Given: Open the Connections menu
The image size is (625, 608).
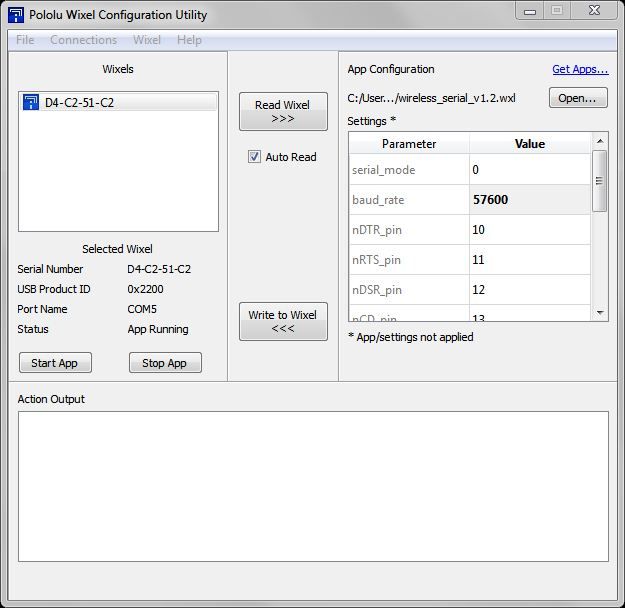Looking at the screenshot, I should (x=83, y=40).
